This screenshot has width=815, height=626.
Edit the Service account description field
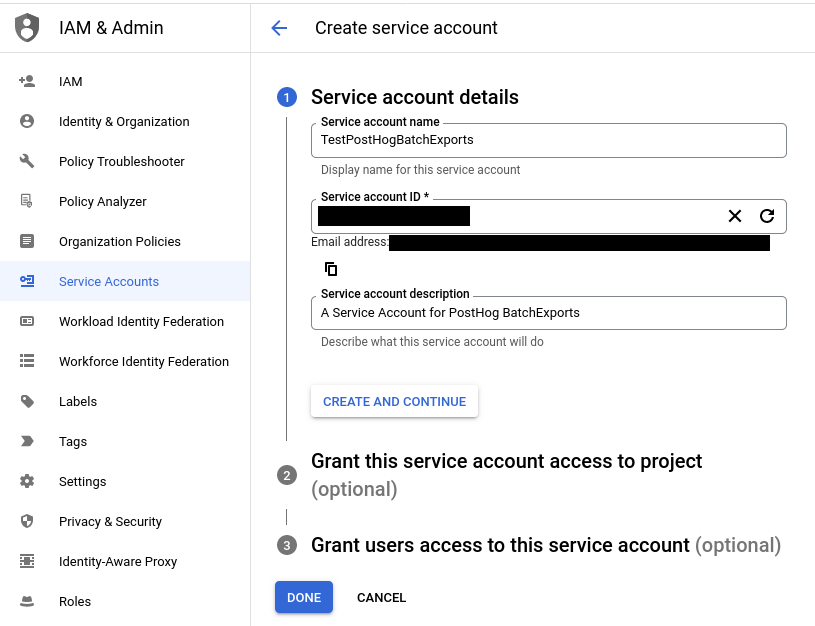coord(548,313)
